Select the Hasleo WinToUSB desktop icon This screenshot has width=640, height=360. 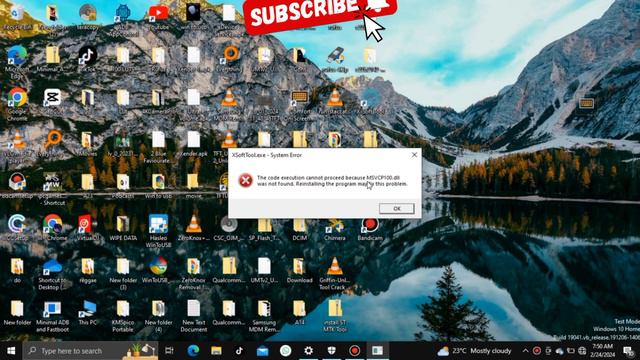pos(158,231)
